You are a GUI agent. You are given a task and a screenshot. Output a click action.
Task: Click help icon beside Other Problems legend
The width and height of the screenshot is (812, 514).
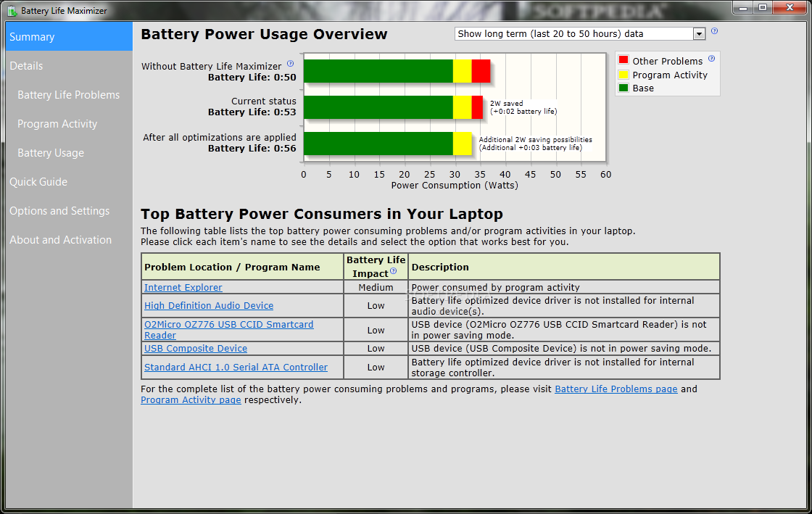pyautogui.click(x=711, y=59)
